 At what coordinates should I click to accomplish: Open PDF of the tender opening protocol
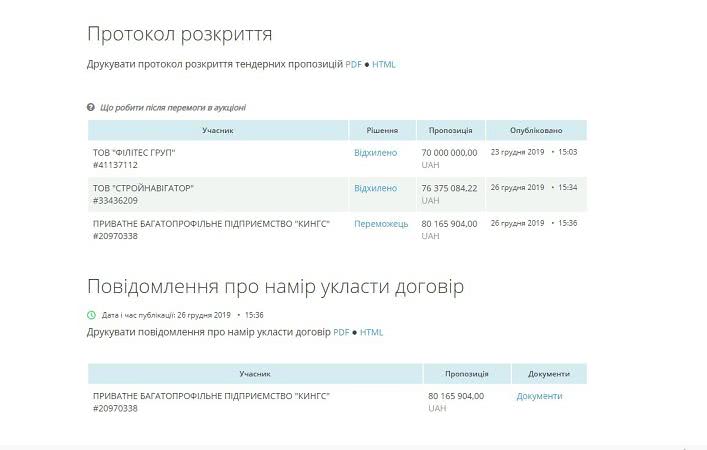(353, 64)
